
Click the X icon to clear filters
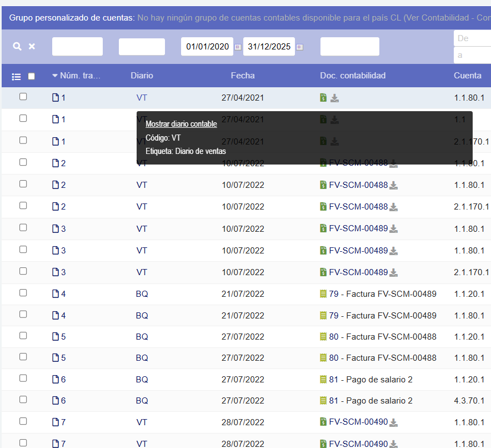click(x=32, y=47)
